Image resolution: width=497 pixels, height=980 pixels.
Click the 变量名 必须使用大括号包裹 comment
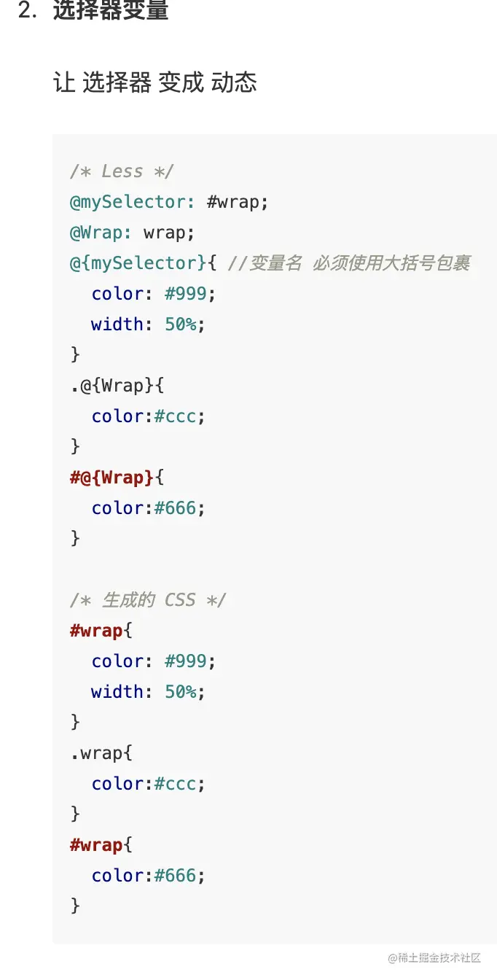pyautogui.click(x=349, y=263)
